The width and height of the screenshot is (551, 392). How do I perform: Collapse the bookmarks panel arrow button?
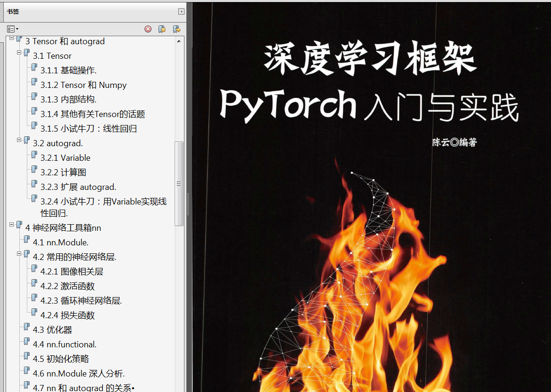181,12
